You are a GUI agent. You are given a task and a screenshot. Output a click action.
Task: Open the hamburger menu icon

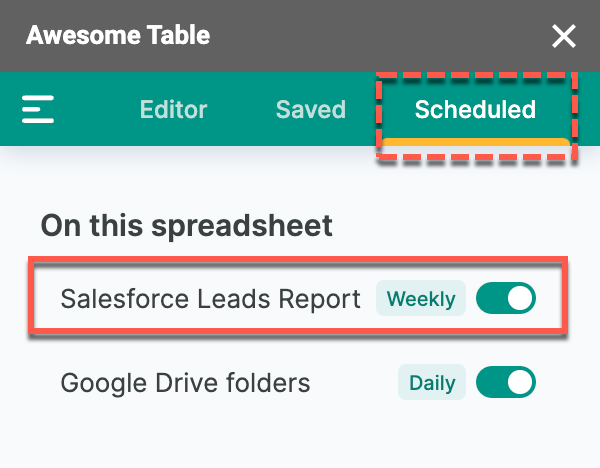[x=38, y=109]
